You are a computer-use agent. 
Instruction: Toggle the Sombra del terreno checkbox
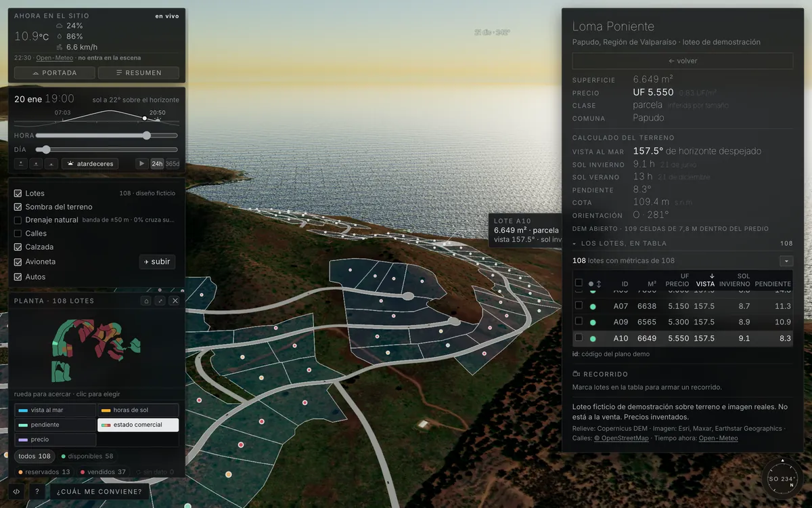pyautogui.click(x=18, y=207)
